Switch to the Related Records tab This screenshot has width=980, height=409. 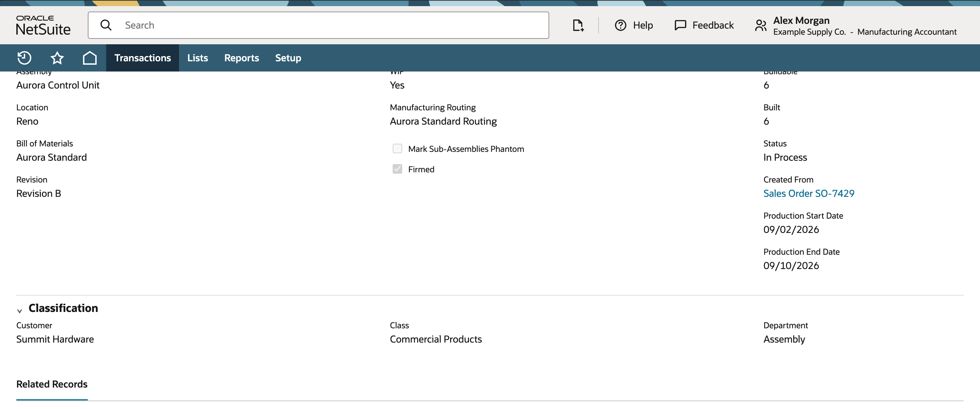(52, 384)
